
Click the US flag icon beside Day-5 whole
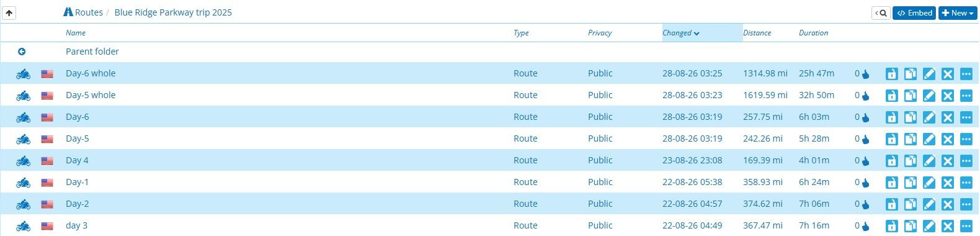(47, 96)
